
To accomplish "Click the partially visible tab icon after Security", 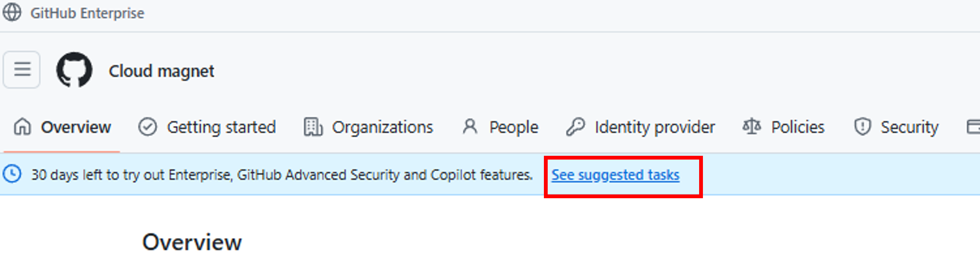I will tap(974, 127).
